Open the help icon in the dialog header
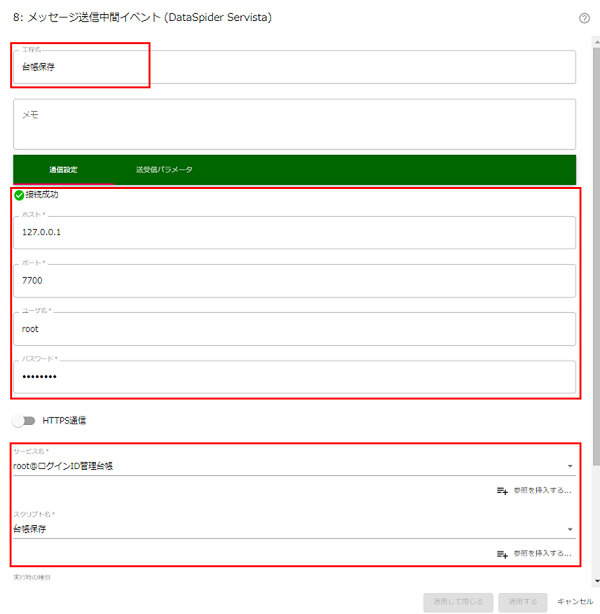 pyautogui.click(x=584, y=18)
